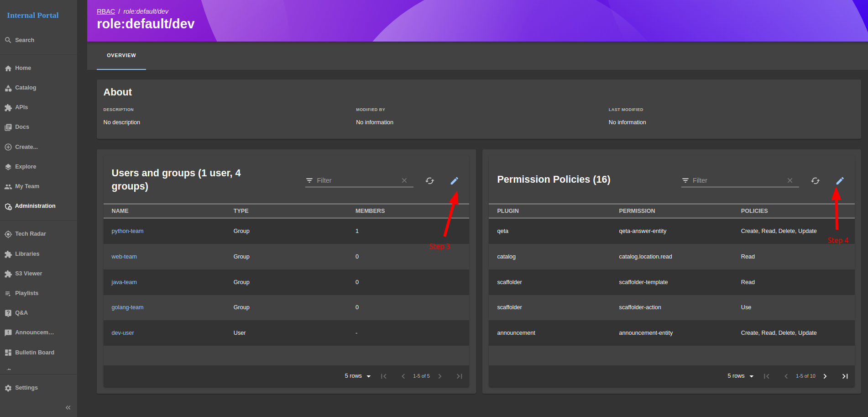Open rows-per-page dropdown in Permission Policies
The image size is (868, 417).
pos(740,376)
